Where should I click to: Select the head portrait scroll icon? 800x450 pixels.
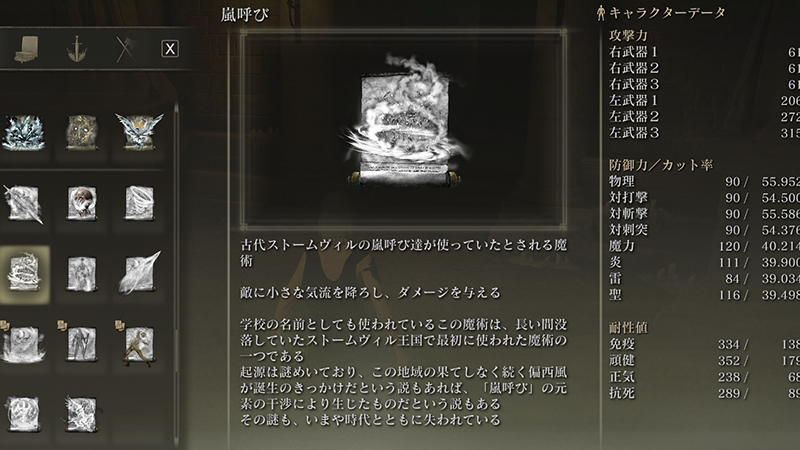click(82, 203)
